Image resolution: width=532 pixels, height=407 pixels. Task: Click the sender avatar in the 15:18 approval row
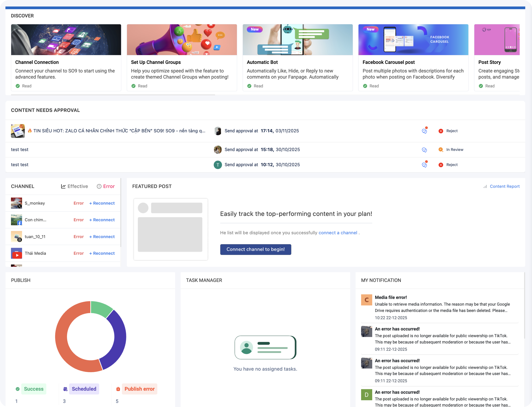(x=218, y=150)
